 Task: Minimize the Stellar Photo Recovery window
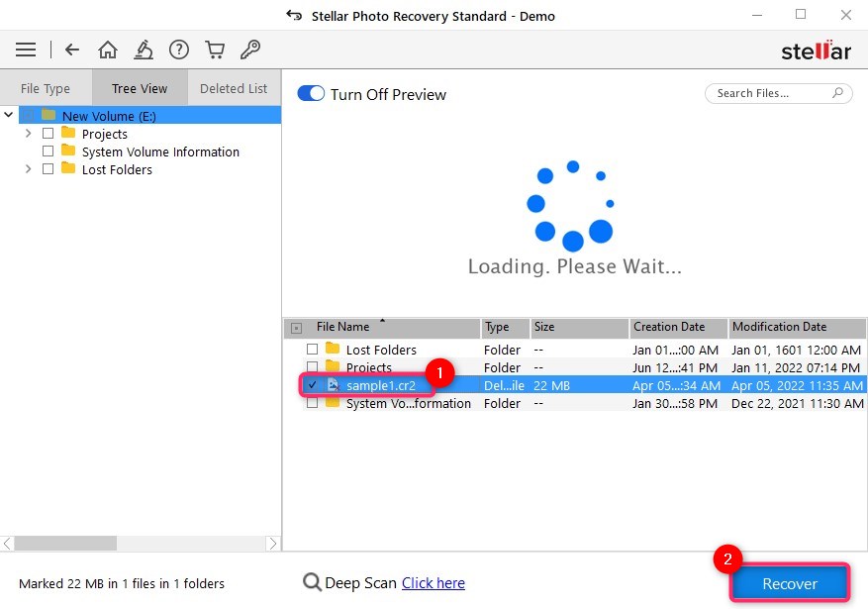757,16
